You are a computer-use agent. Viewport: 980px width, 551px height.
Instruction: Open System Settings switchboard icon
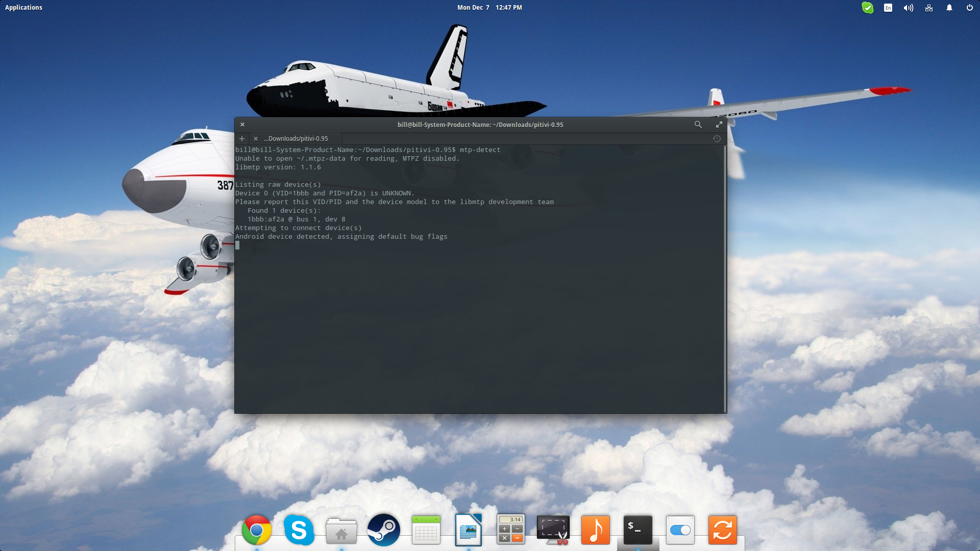[x=680, y=530]
